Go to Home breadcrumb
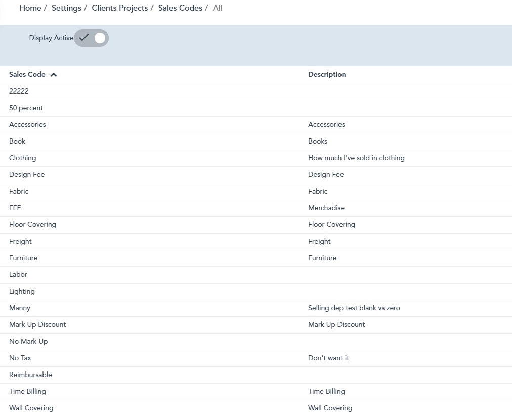The width and height of the screenshot is (512, 420). (30, 8)
